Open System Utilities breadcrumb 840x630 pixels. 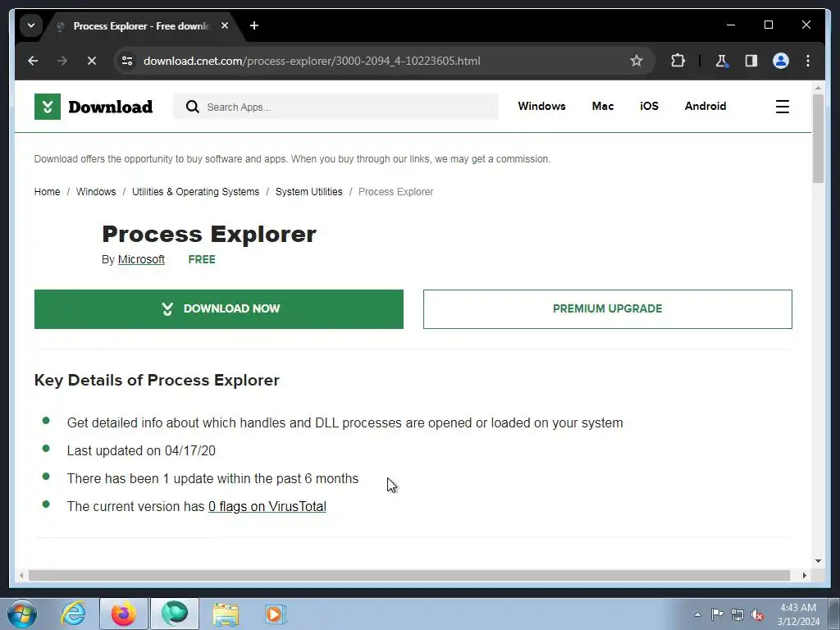click(308, 192)
